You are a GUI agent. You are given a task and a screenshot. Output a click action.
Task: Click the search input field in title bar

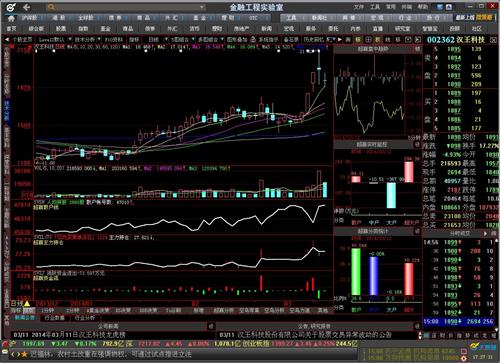click(x=126, y=7)
